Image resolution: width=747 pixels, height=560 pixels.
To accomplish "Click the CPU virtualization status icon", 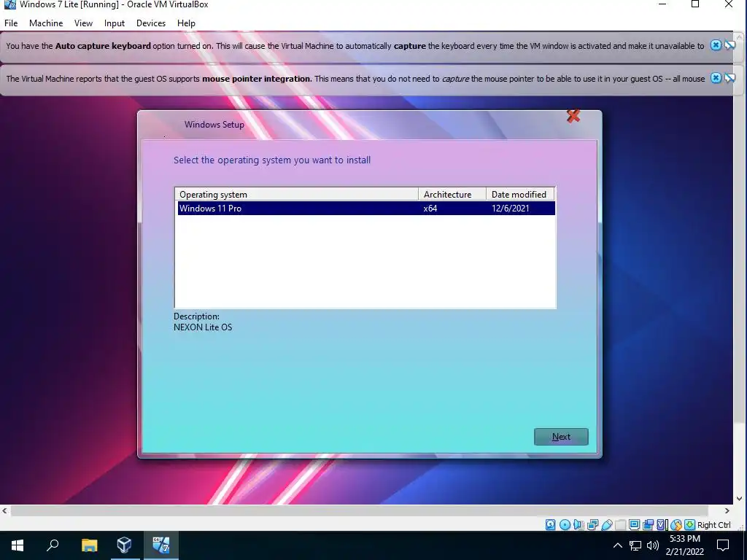I will (x=662, y=525).
